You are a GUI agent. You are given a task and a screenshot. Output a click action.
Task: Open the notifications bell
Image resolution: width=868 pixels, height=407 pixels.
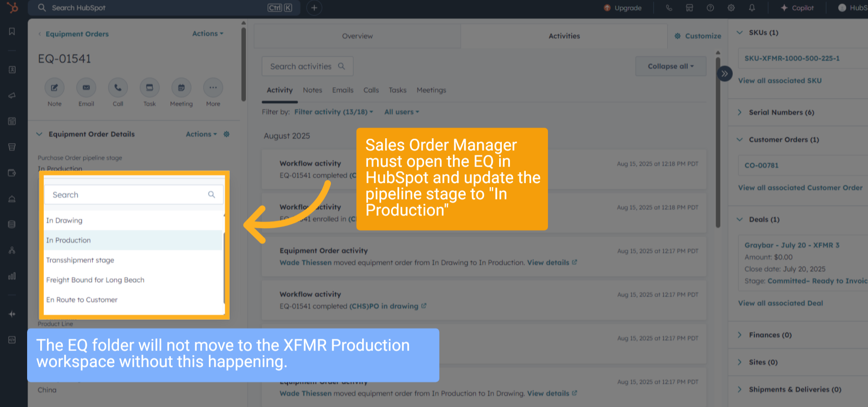tap(752, 8)
